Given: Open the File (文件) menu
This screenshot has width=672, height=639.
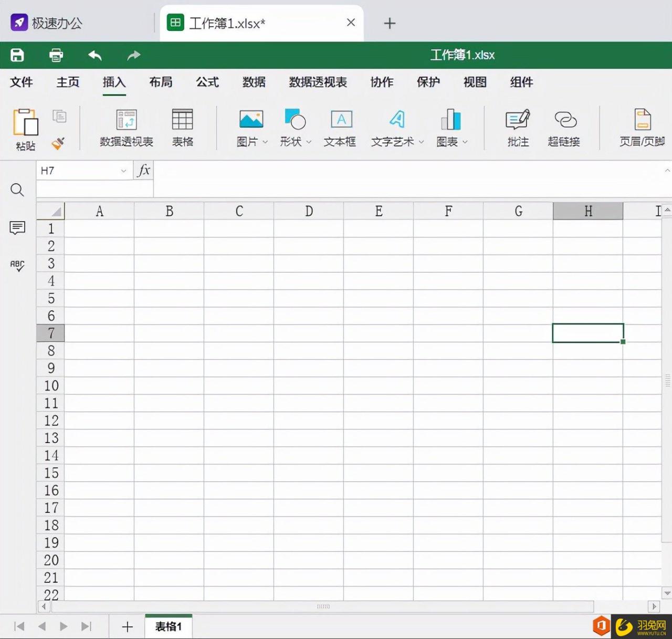Looking at the screenshot, I should pyautogui.click(x=22, y=82).
